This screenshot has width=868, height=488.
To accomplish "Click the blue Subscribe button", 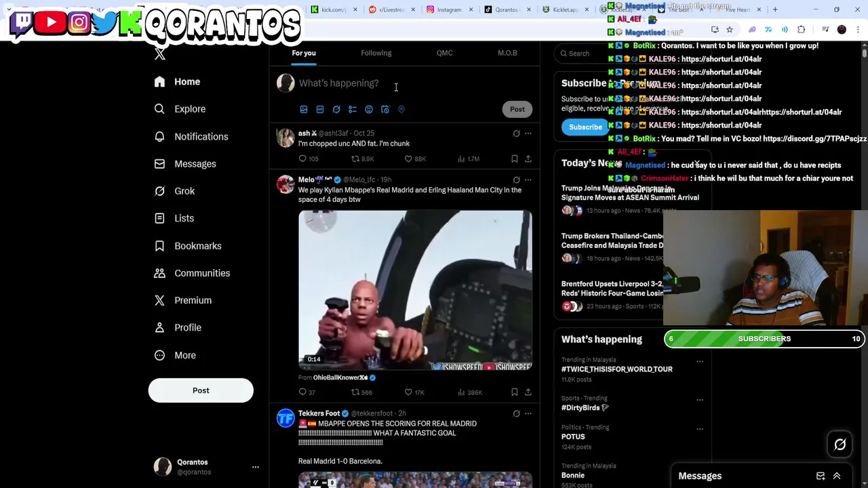I will click(585, 127).
